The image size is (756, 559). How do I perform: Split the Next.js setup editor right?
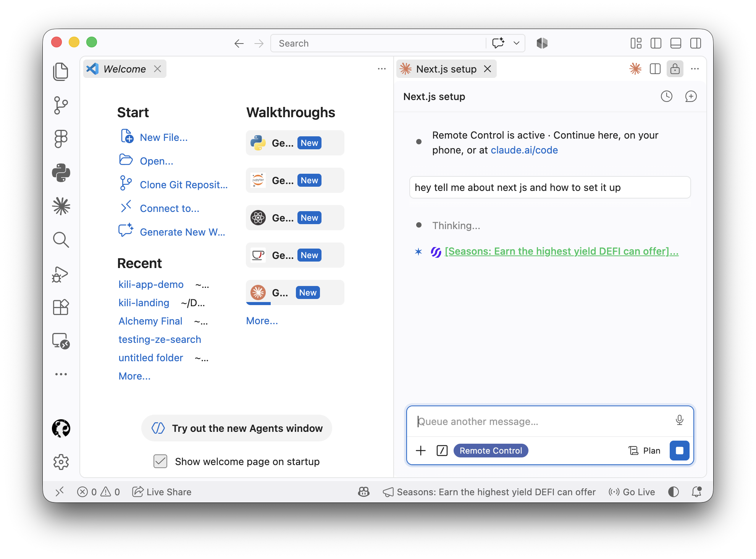(655, 69)
